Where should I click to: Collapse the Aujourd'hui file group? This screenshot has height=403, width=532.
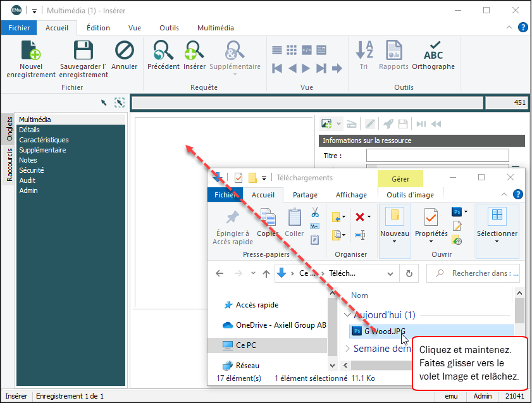click(x=347, y=314)
